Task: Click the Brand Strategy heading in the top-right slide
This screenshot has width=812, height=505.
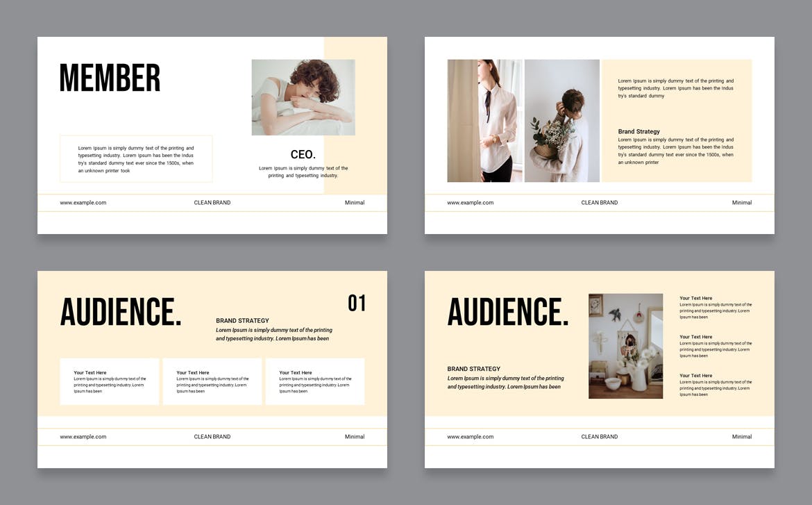Action: pos(638,131)
